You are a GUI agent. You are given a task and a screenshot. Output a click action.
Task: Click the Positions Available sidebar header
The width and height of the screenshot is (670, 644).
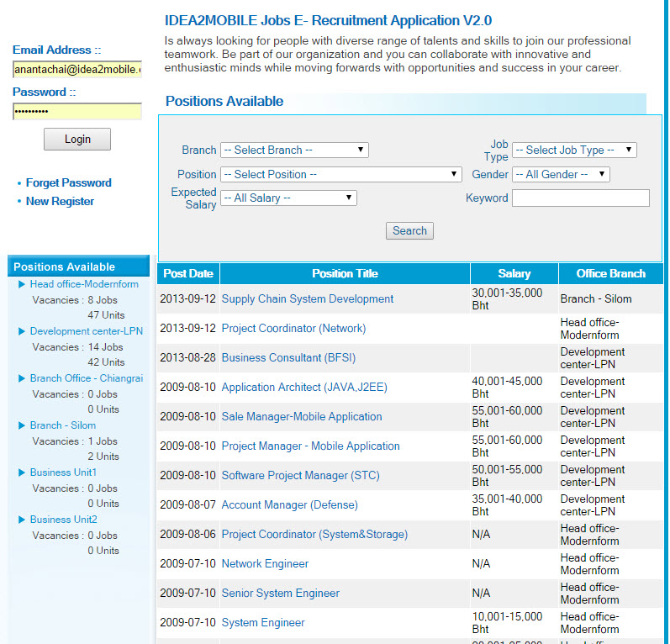pos(79,267)
